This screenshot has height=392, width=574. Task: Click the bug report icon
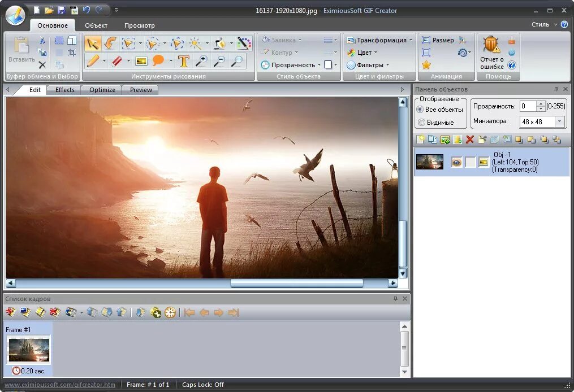point(491,45)
